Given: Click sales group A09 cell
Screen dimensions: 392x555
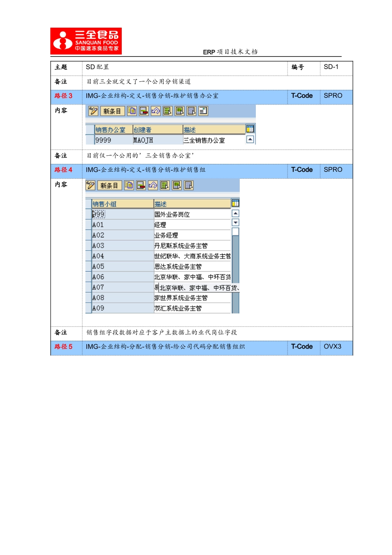Looking at the screenshot, I should tap(123, 308).
